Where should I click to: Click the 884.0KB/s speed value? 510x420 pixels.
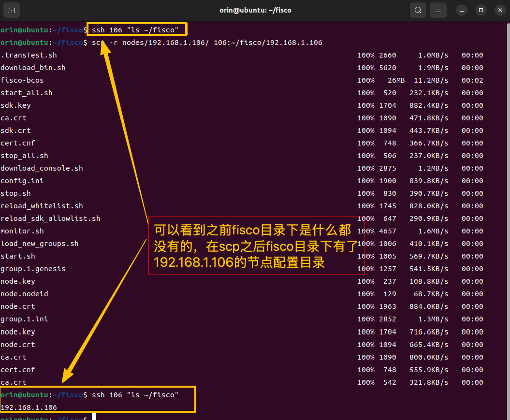coord(429,306)
